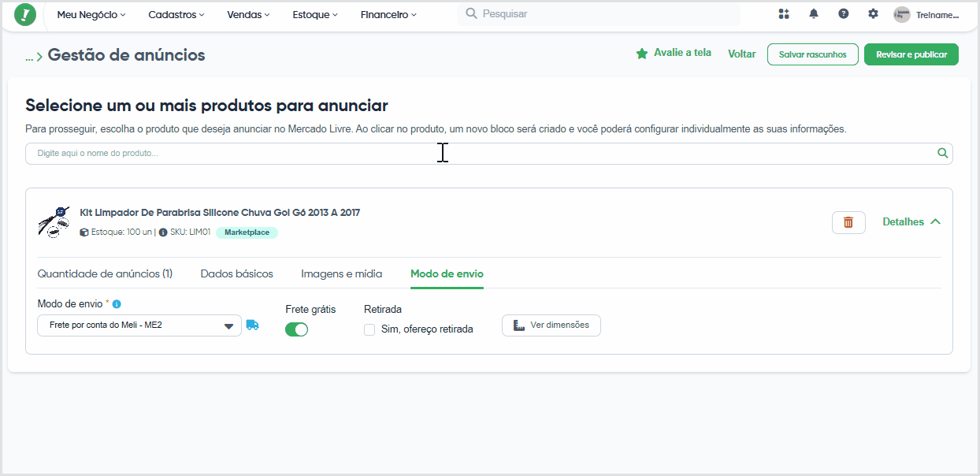The height and width of the screenshot is (476, 980).
Task: Click Salvar rascunhos button
Action: tap(813, 54)
